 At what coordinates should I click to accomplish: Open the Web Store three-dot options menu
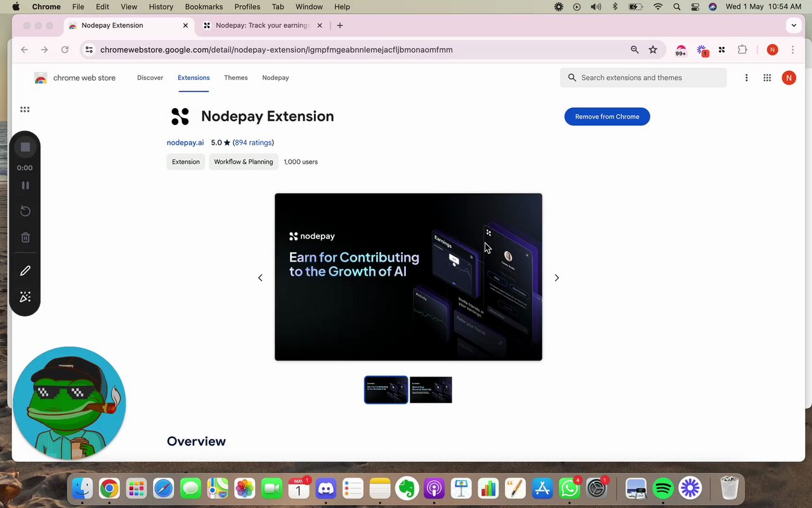(x=746, y=77)
